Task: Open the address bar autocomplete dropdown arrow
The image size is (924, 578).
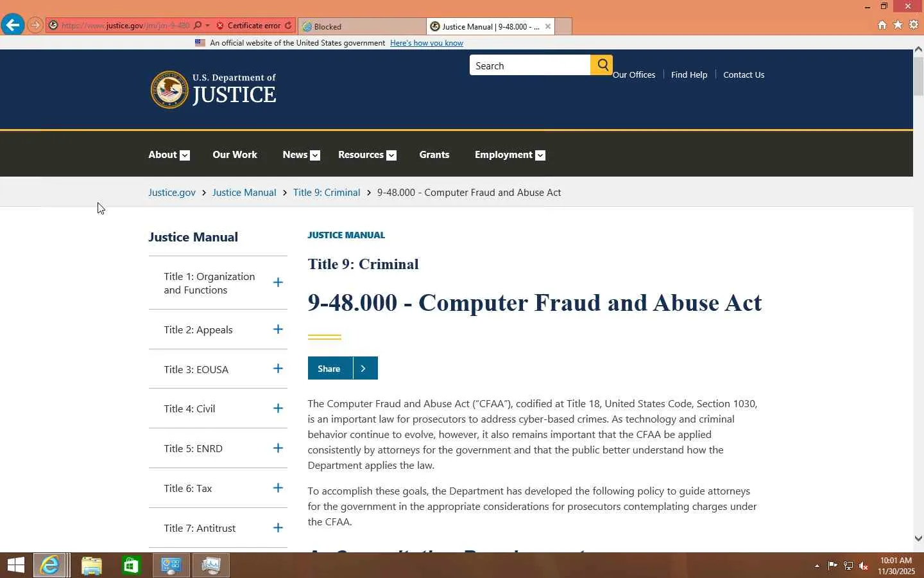Action: [207, 26]
